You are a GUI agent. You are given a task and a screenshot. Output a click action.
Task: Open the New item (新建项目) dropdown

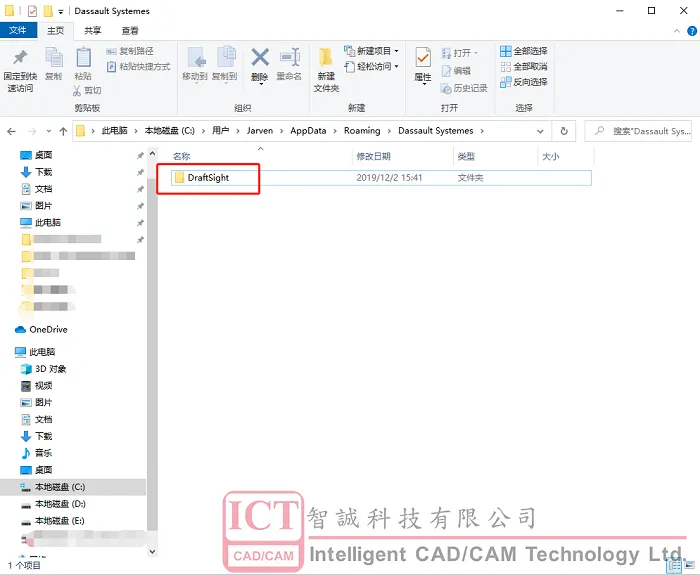coord(371,51)
